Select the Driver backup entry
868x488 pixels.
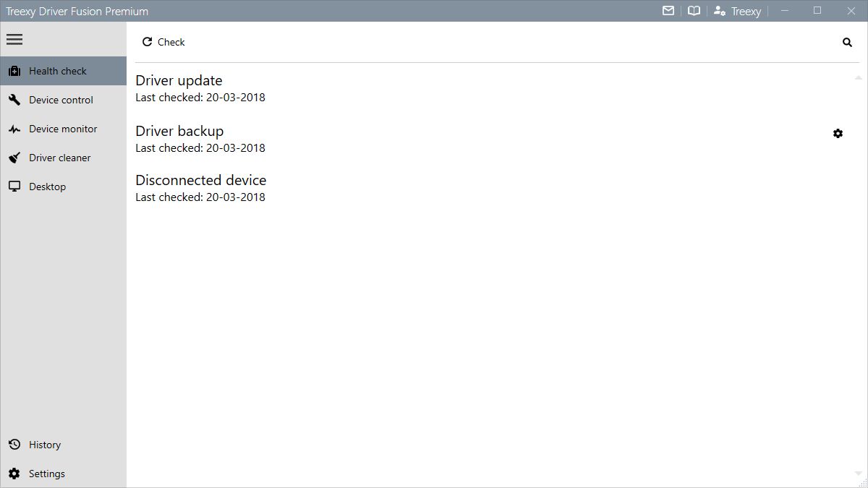(x=179, y=131)
